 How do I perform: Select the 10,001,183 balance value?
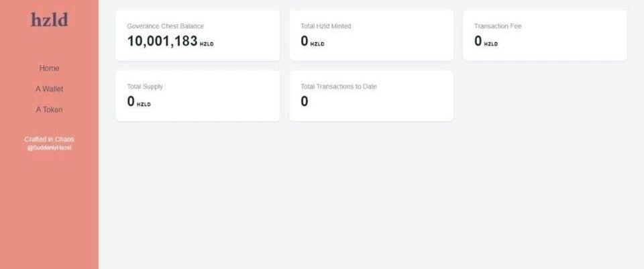[x=162, y=42]
